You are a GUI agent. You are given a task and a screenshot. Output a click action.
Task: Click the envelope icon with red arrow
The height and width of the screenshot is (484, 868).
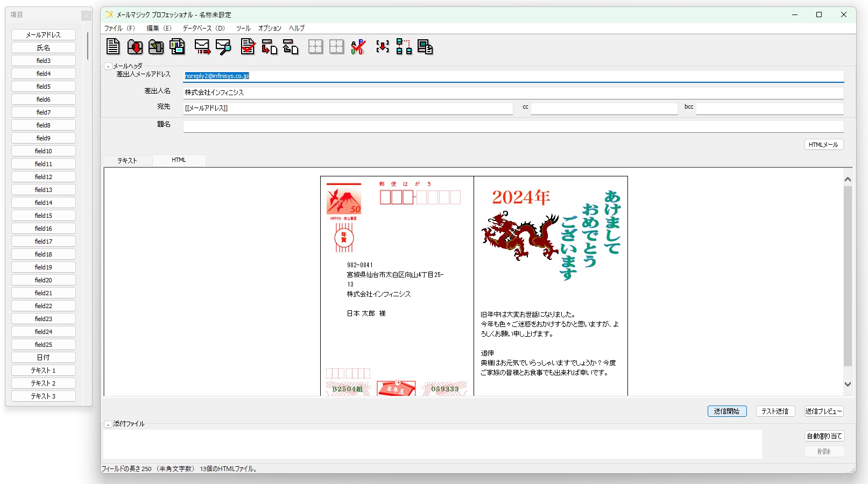click(x=202, y=47)
